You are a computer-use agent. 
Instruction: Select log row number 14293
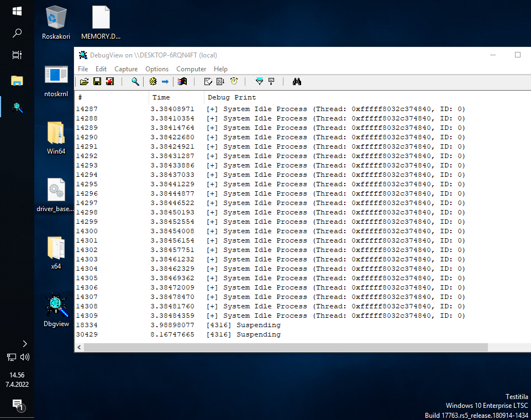click(x=87, y=165)
